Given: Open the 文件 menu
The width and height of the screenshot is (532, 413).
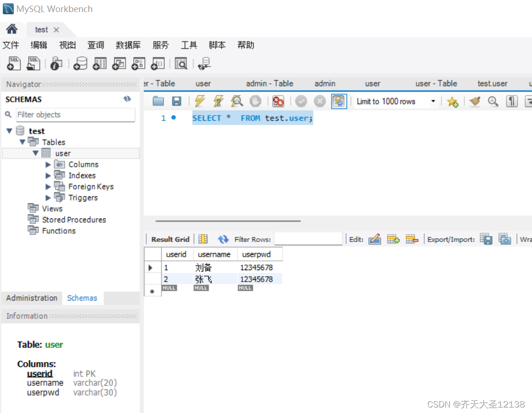Looking at the screenshot, I should pos(11,45).
